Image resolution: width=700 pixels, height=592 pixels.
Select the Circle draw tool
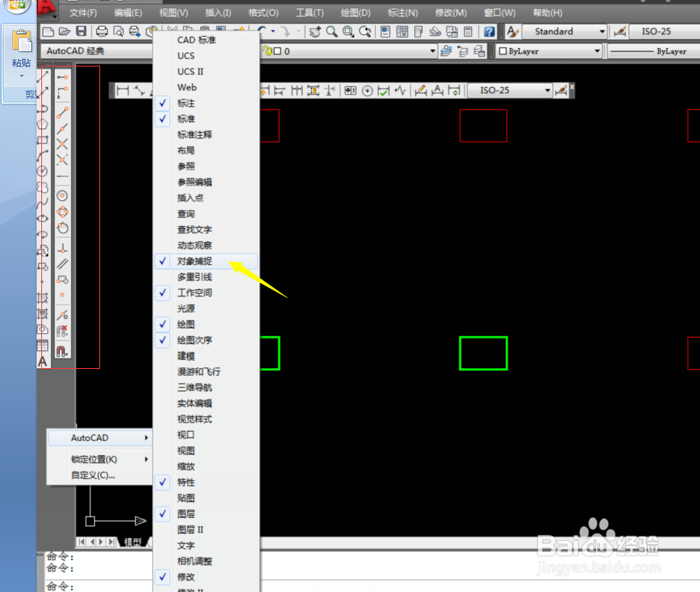pyautogui.click(x=42, y=171)
